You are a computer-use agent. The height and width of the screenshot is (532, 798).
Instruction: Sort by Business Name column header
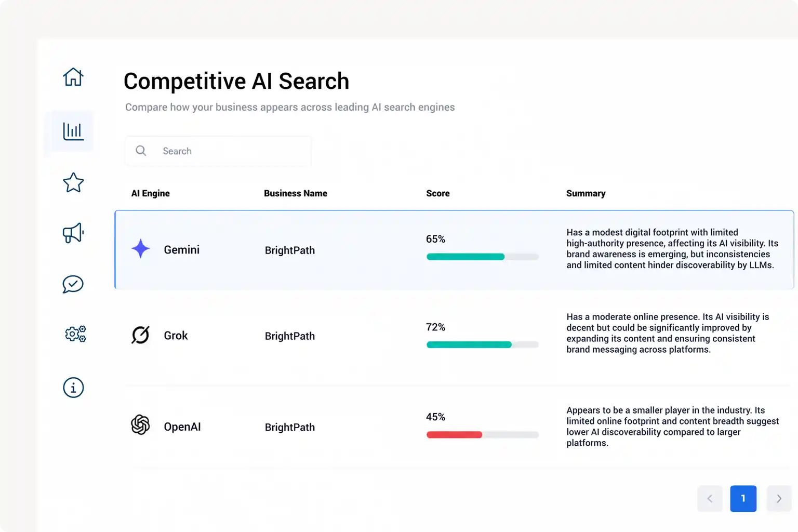[296, 193]
